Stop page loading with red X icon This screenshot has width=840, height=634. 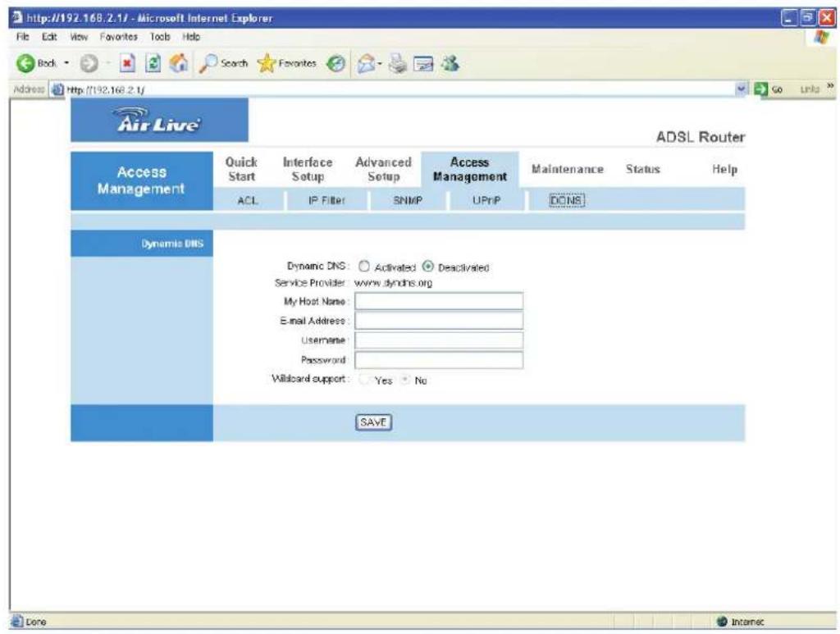(x=127, y=64)
